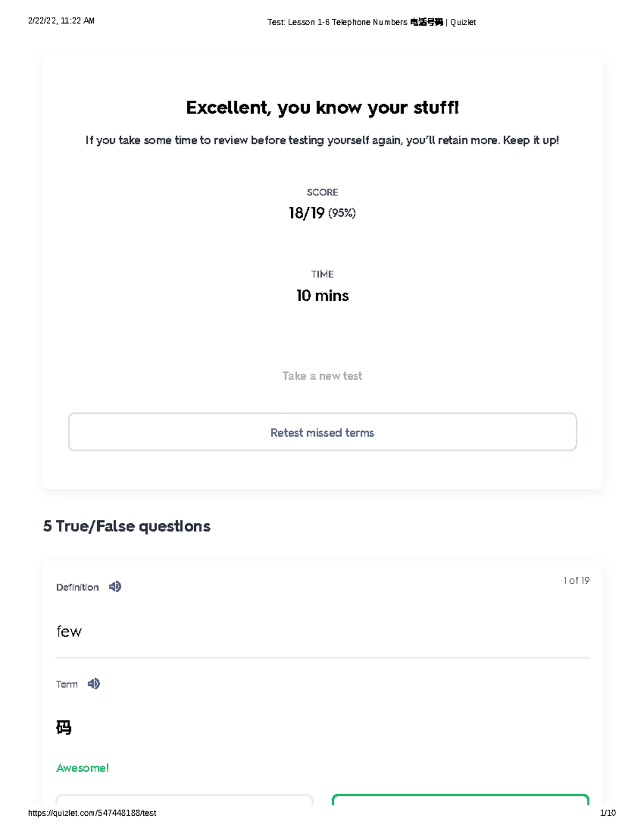
Task: Click the 18/19 score display
Action: click(321, 213)
